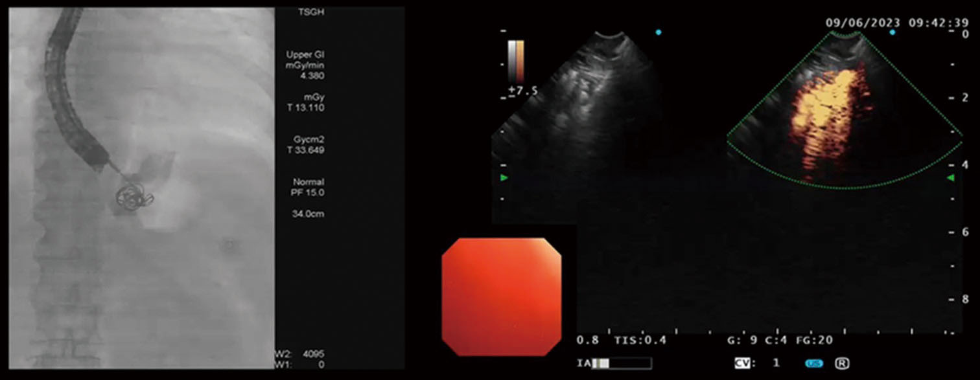Click the circled R indicator icon
The width and height of the screenshot is (980, 380).
click(x=843, y=364)
